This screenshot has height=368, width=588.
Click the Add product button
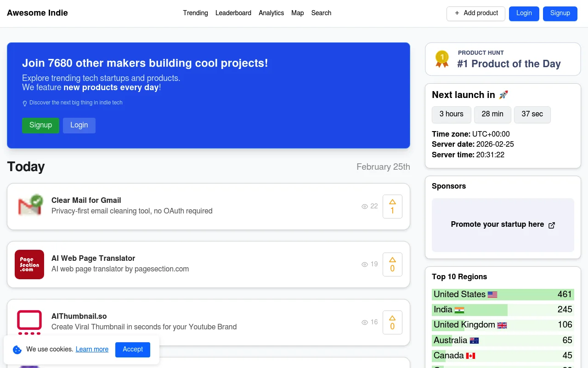[x=475, y=13]
